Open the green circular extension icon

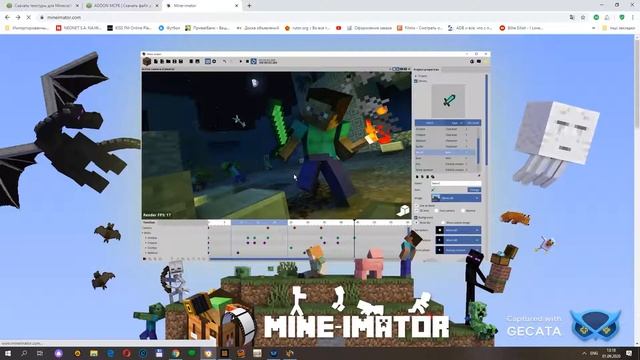click(x=596, y=18)
